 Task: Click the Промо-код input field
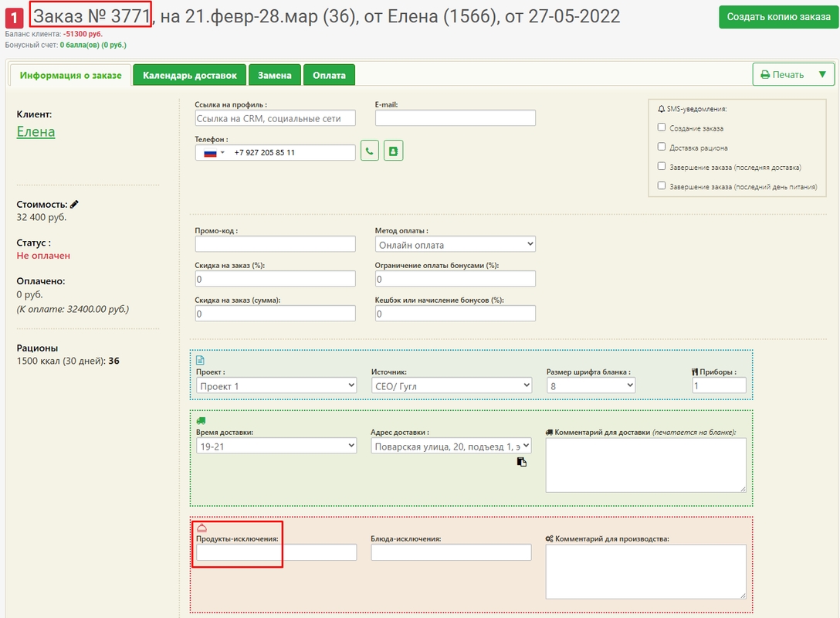point(275,244)
